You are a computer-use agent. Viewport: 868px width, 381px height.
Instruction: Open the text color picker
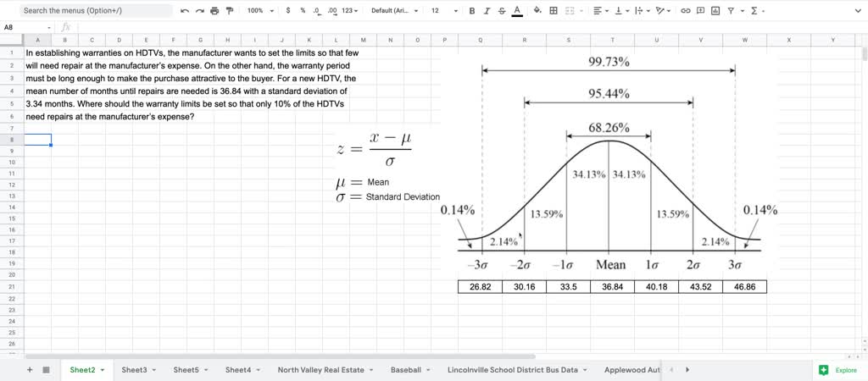[x=517, y=10]
